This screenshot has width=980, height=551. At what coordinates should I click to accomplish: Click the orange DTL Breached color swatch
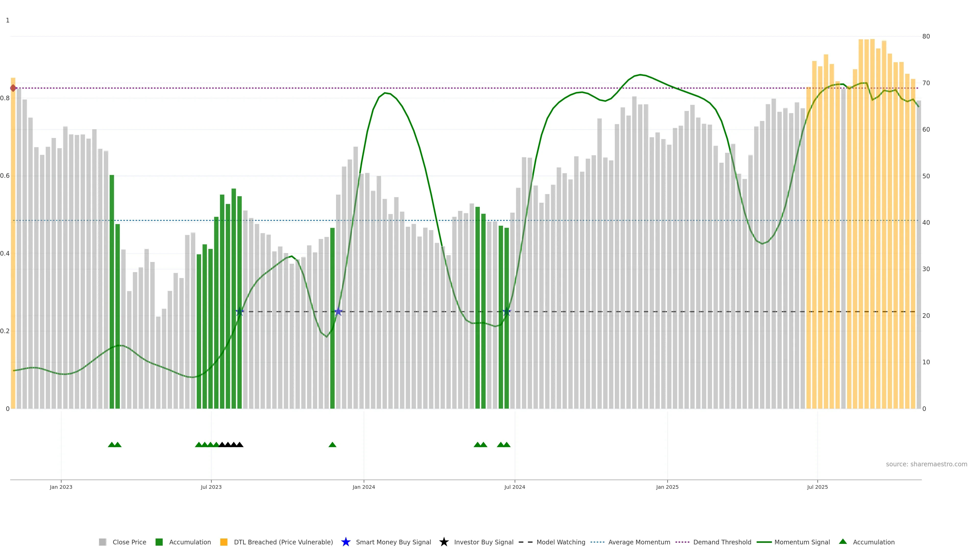pyautogui.click(x=224, y=542)
